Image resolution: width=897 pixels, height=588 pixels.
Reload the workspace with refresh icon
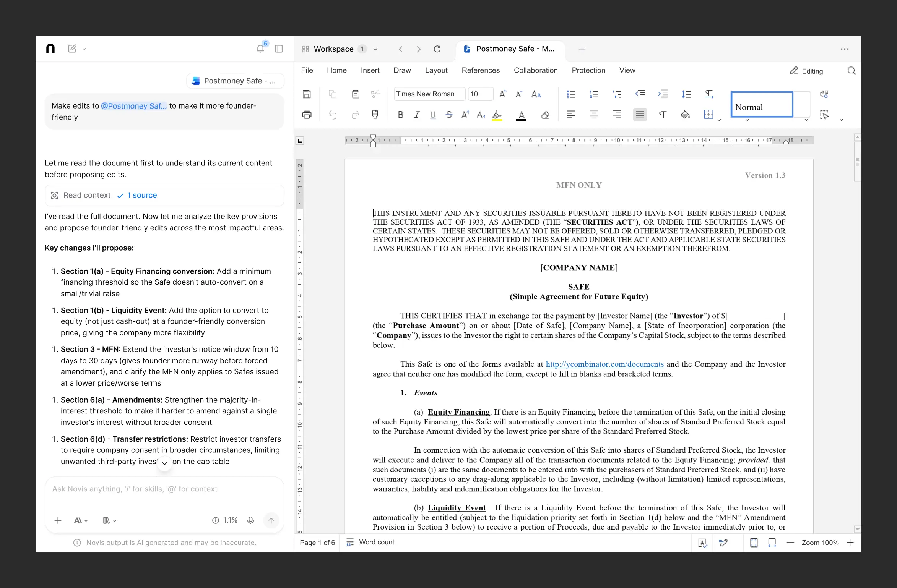tap(437, 49)
